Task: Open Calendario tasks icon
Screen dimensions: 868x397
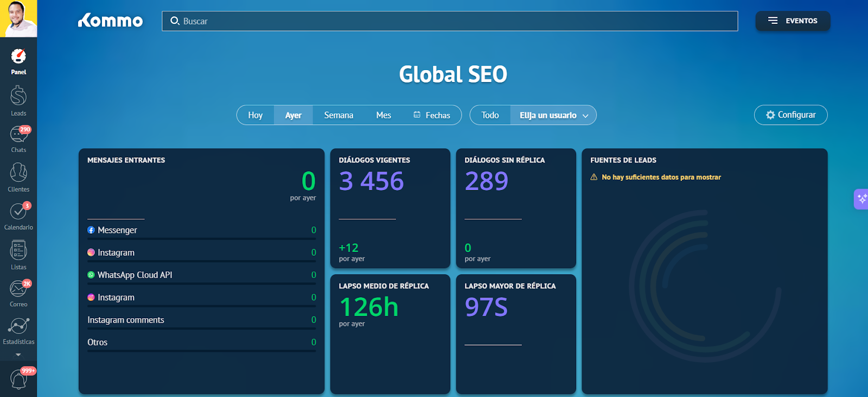Action: pos(18,211)
